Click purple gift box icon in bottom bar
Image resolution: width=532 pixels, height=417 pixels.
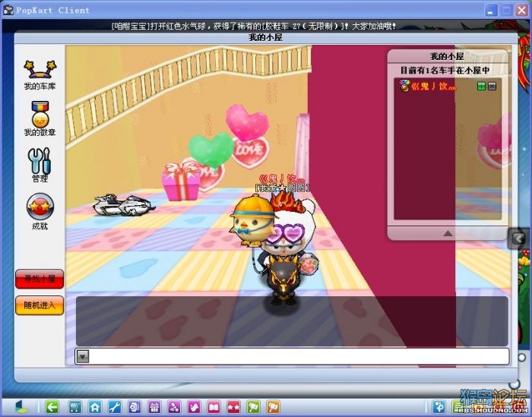coord(154,407)
